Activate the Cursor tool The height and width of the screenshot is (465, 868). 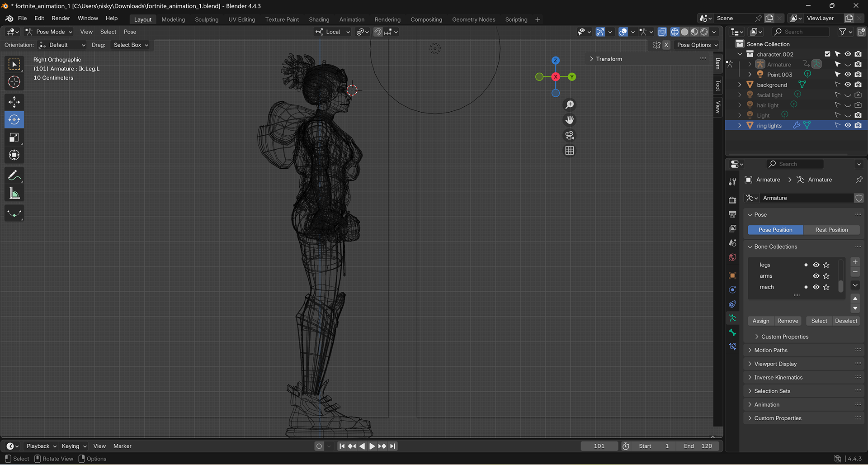pos(14,82)
